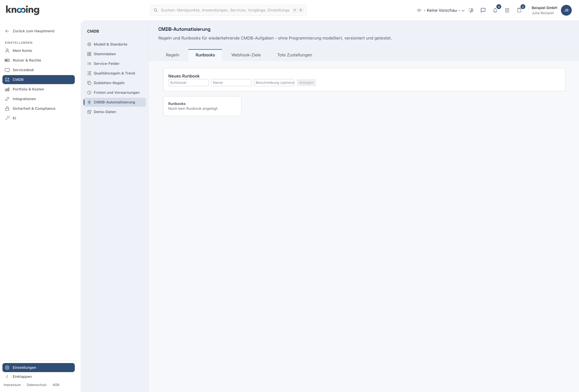This screenshot has width=579, height=392.
Task: Click the Einstellungen button at bottom
Action: (x=39, y=368)
